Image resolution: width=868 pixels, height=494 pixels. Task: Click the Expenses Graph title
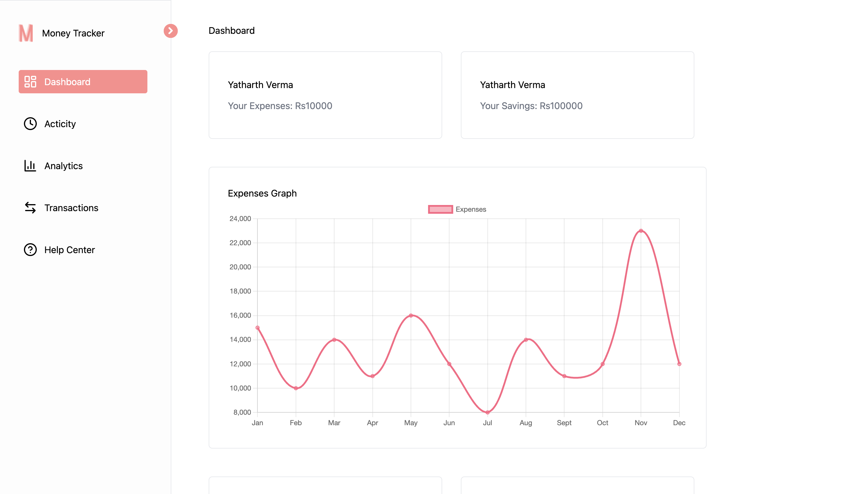point(262,193)
